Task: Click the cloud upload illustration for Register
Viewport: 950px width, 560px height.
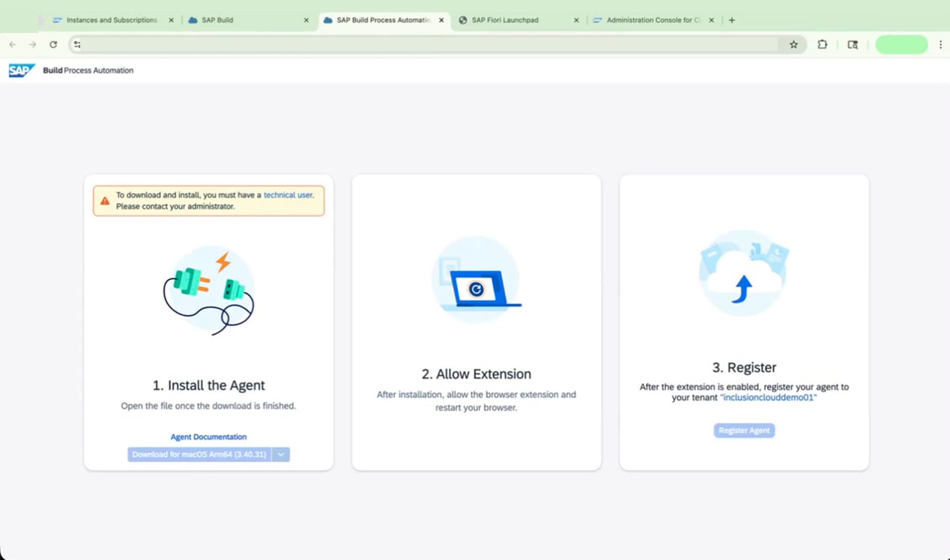Action: point(744,273)
